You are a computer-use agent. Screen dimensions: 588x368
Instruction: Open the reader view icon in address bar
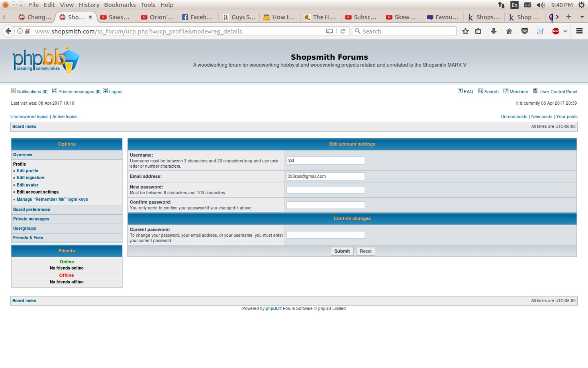(x=329, y=31)
